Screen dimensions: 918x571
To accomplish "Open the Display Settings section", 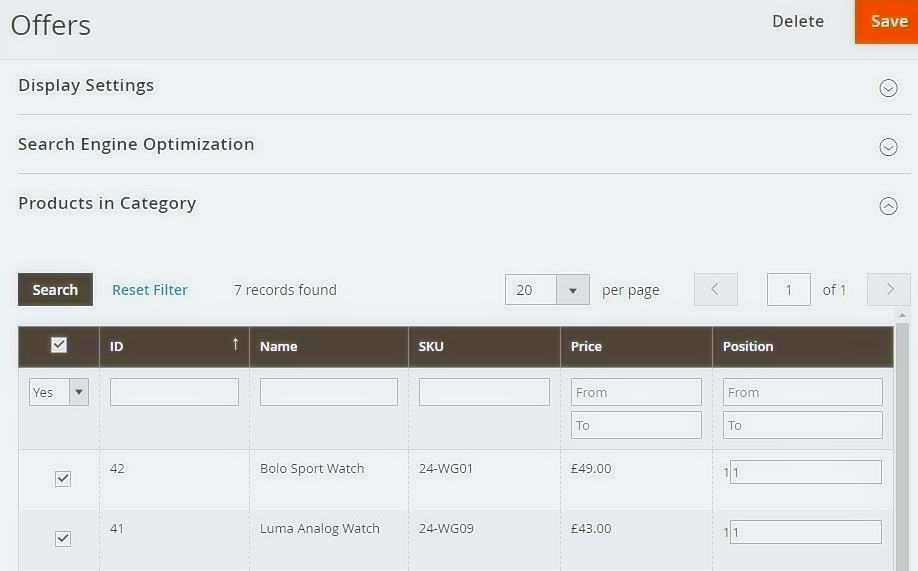I will click(x=86, y=85).
